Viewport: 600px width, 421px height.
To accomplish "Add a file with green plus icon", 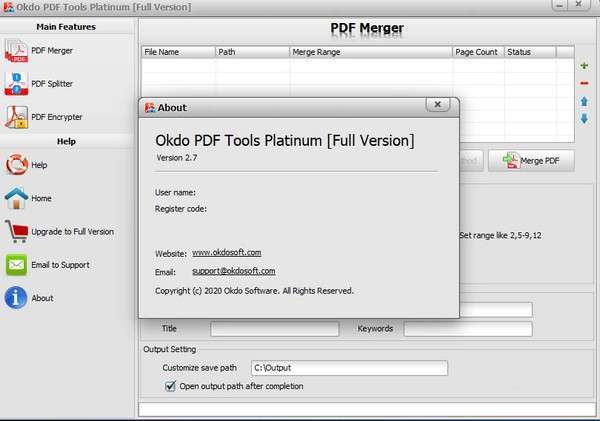I will (584, 65).
